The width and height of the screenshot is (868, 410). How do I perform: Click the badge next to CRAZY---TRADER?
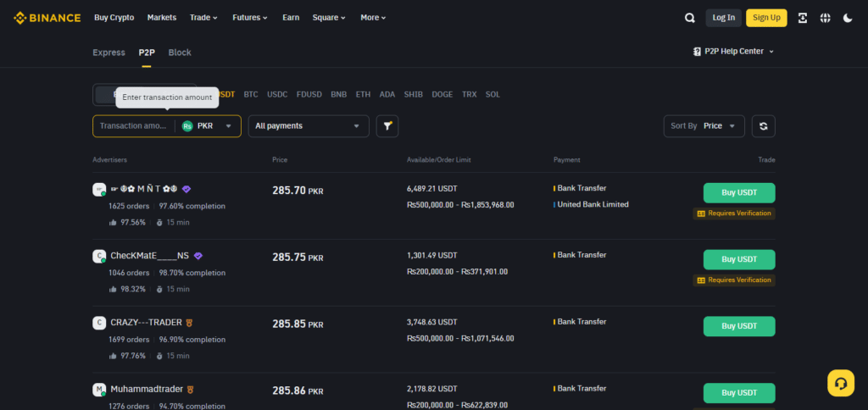click(190, 323)
